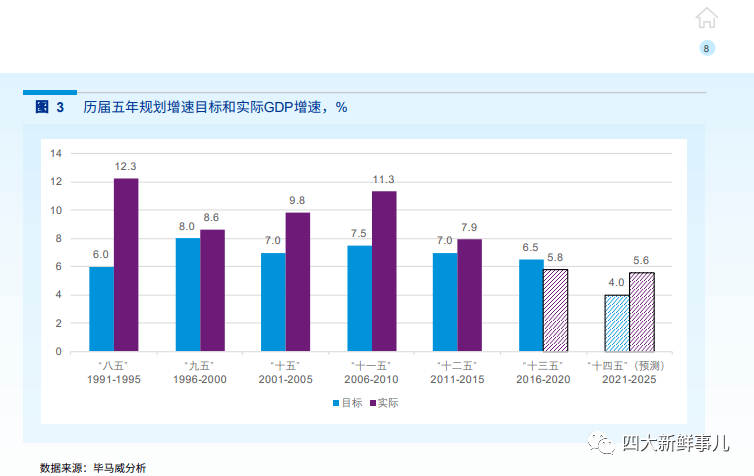Screen dimensions: 754x476
Task: Select the purple 11.3 bar for 十一五
Action: (384, 272)
